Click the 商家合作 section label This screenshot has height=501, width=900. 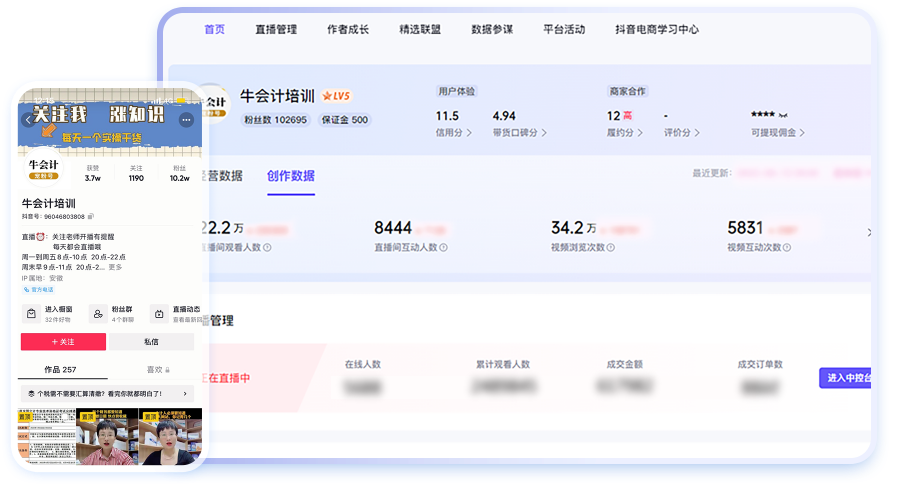coord(627,91)
